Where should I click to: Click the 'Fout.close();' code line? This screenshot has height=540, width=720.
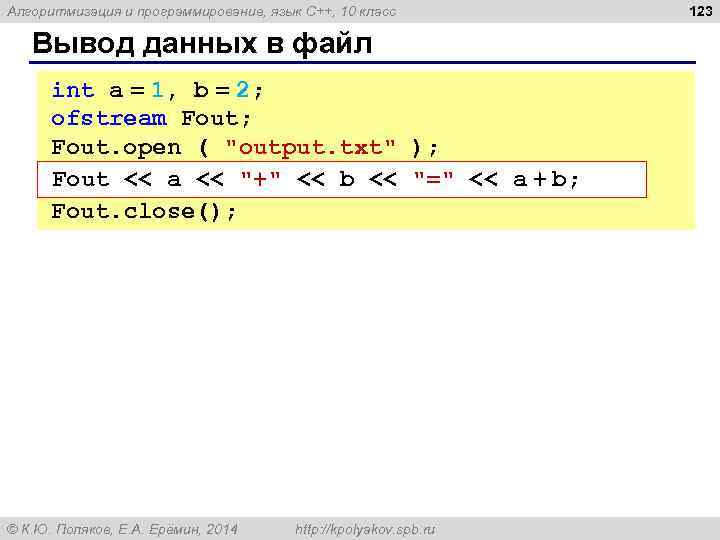coord(144,212)
